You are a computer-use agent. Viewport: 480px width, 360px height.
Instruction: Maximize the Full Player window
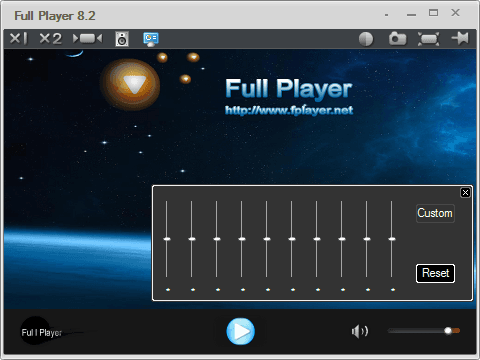[433, 13]
